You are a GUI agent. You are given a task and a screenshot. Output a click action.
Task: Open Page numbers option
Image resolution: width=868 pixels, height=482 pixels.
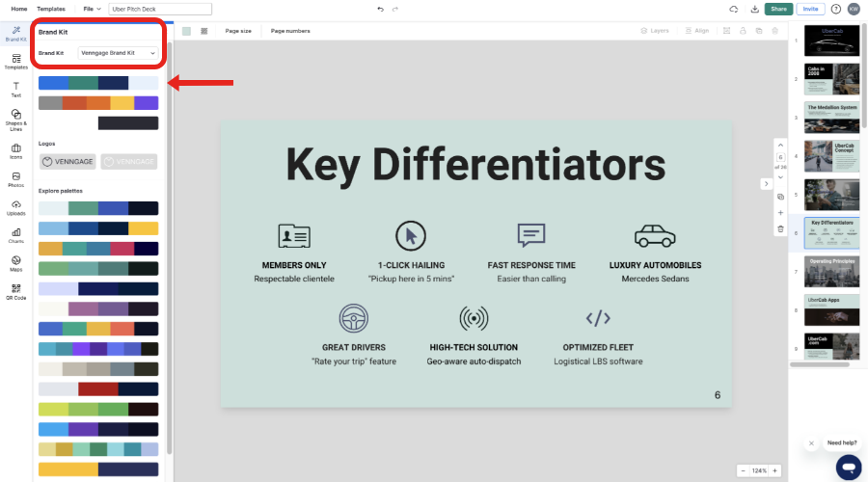(x=290, y=31)
